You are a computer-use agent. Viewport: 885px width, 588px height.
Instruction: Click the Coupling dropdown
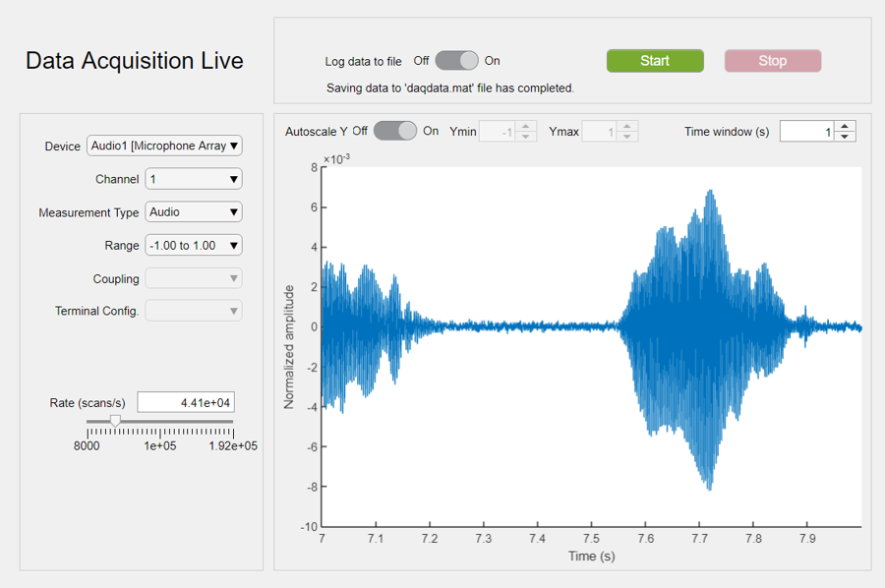point(194,279)
